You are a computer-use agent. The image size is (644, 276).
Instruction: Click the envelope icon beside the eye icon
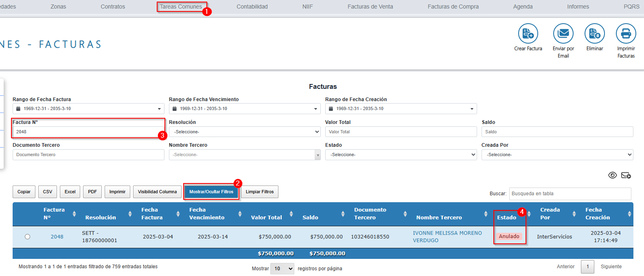point(626,175)
